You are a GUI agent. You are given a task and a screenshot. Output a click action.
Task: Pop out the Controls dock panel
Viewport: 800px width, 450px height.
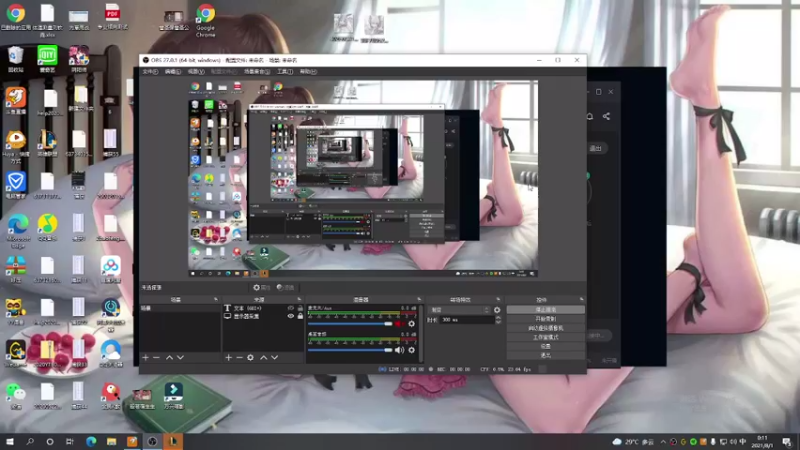(581, 299)
